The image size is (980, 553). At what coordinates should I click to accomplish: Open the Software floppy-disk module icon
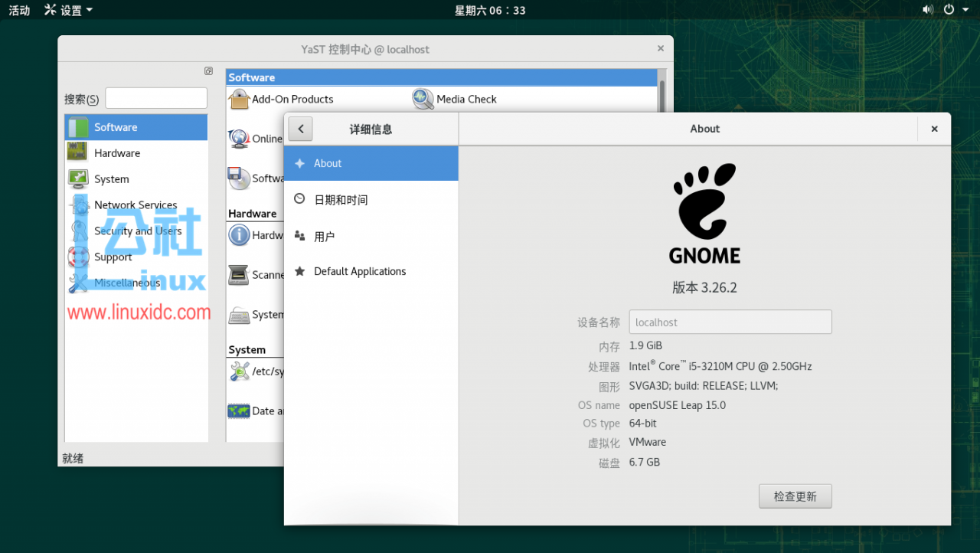(x=239, y=178)
